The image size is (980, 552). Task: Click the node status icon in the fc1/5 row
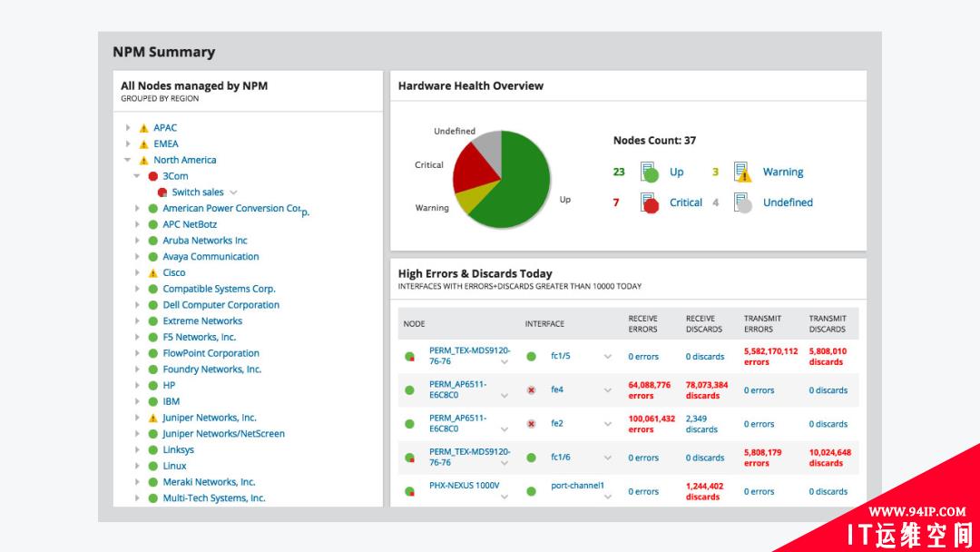(409, 356)
